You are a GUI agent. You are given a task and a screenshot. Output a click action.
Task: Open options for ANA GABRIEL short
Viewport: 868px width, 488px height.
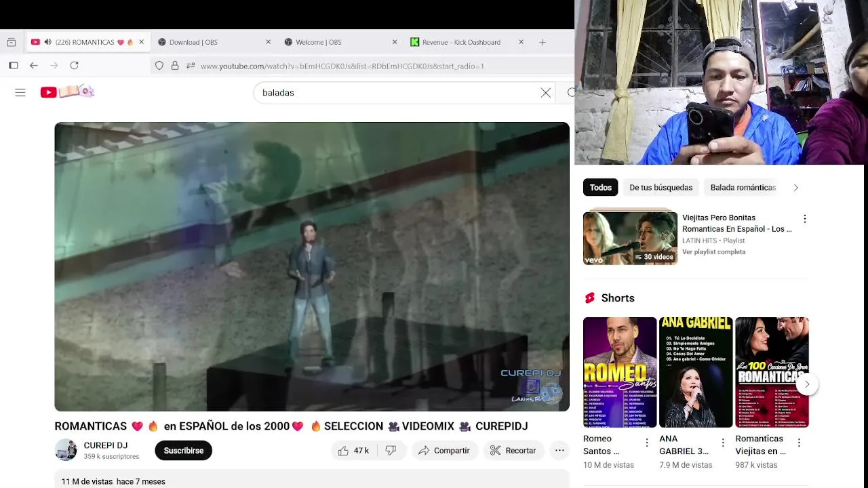pyautogui.click(x=723, y=443)
